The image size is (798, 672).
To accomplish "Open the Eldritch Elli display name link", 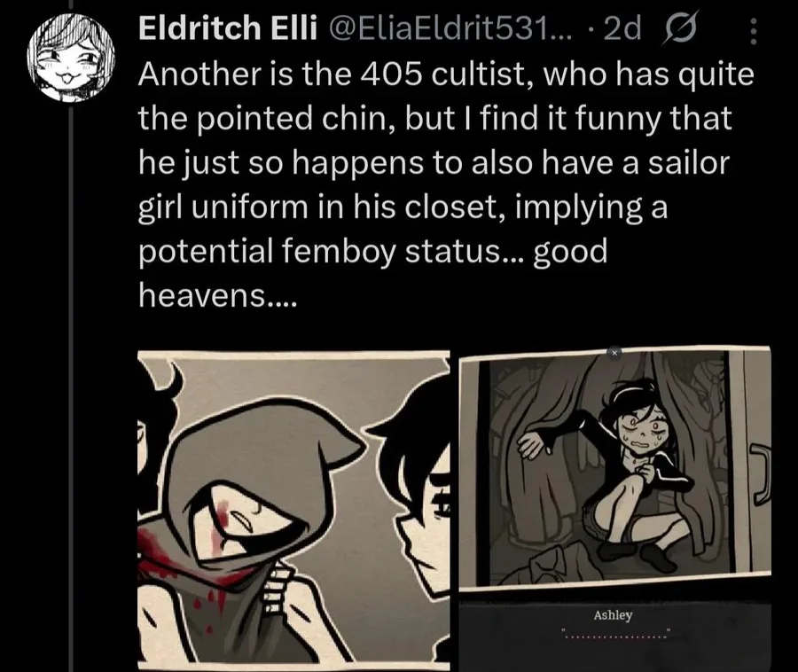I will click(228, 28).
